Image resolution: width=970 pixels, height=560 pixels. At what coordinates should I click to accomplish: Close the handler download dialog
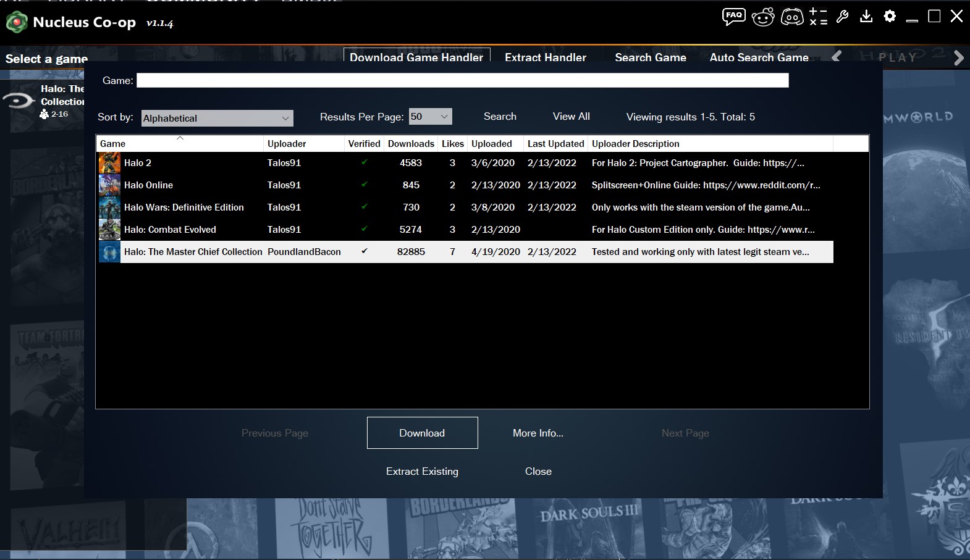tap(538, 472)
